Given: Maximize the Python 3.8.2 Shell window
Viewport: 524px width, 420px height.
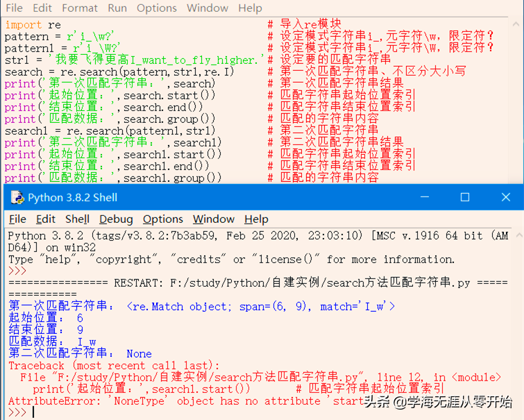Looking at the screenshot, I should pyautogui.click(x=465, y=197).
